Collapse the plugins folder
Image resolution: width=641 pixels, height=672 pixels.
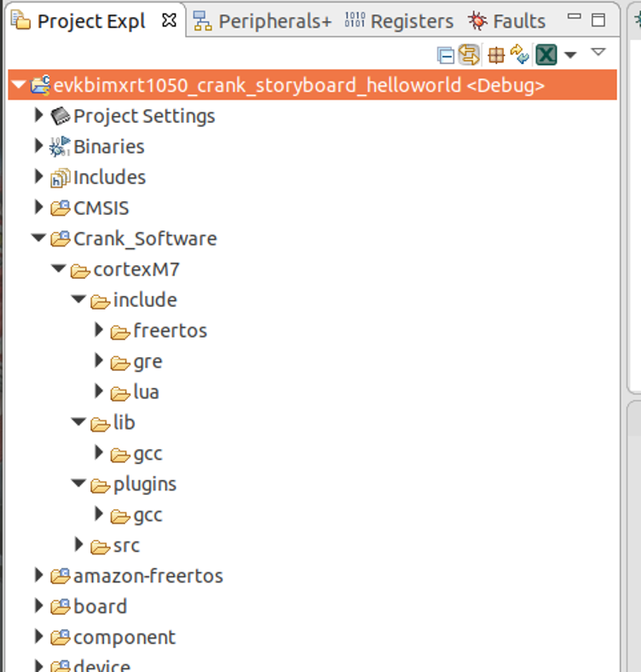tap(78, 484)
